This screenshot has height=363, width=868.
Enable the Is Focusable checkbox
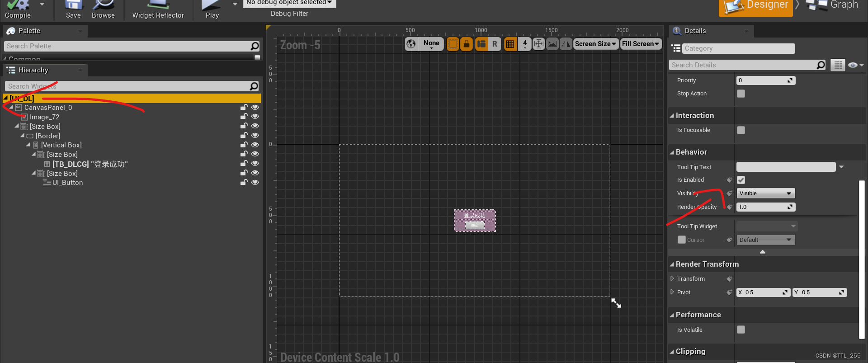pyautogui.click(x=741, y=130)
